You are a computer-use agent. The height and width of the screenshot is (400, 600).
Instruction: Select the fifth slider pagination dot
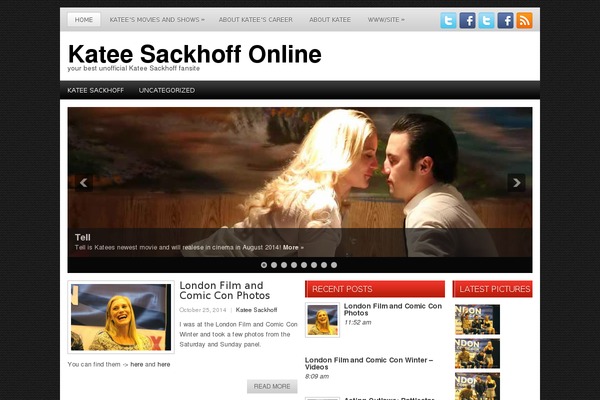tap(304, 265)
